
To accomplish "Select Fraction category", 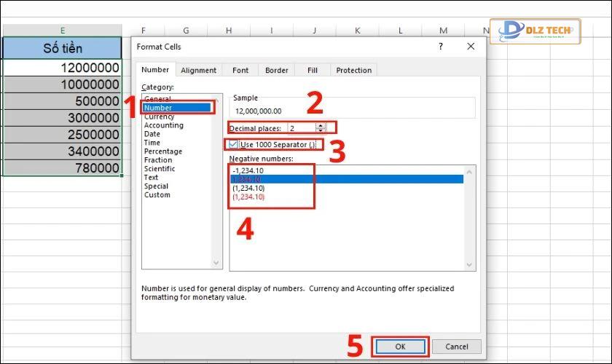I will click(x=158, y=160).
